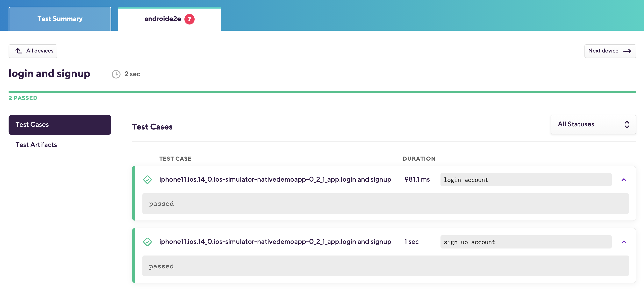The width and height of the screenshot is (644, 301).
Task: Click the passed checkmark icon of sign up account test
Action: pyautogui.click(x=147, y=242)
